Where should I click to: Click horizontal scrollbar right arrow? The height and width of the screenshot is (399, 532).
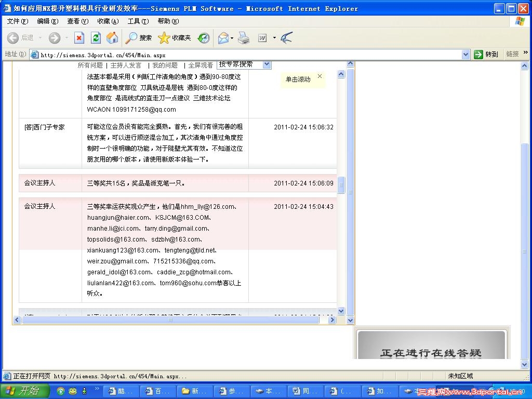click(332, 320)
